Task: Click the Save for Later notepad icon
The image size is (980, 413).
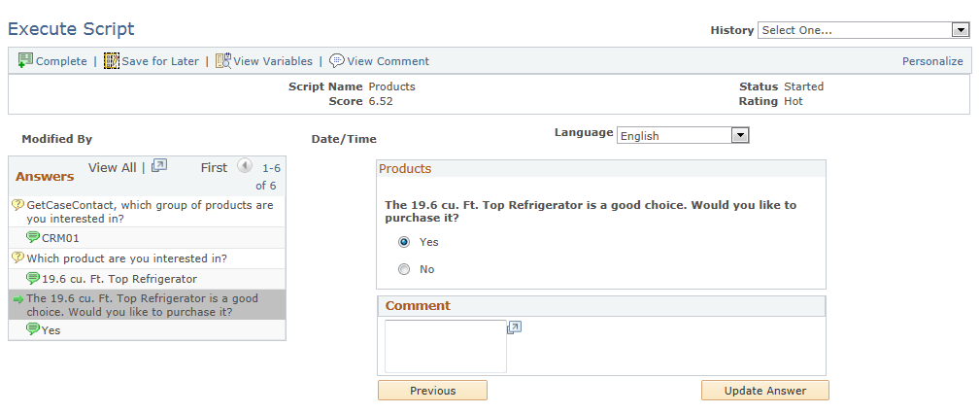Action: pos(112,60)
